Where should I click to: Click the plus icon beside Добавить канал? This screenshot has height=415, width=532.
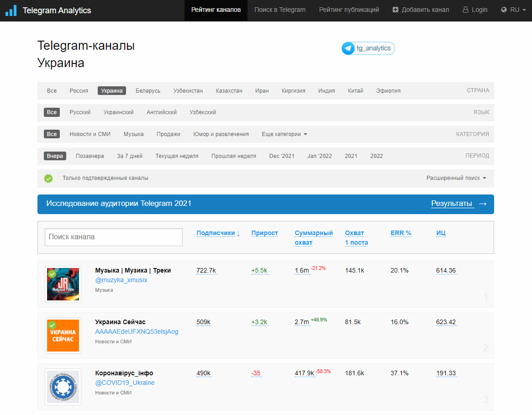[395, 10]
